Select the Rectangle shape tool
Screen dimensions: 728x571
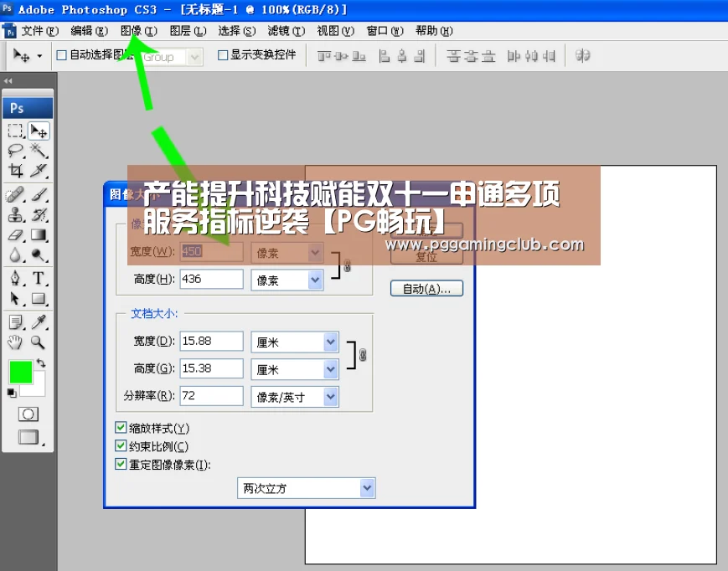(x=39, y=299)
